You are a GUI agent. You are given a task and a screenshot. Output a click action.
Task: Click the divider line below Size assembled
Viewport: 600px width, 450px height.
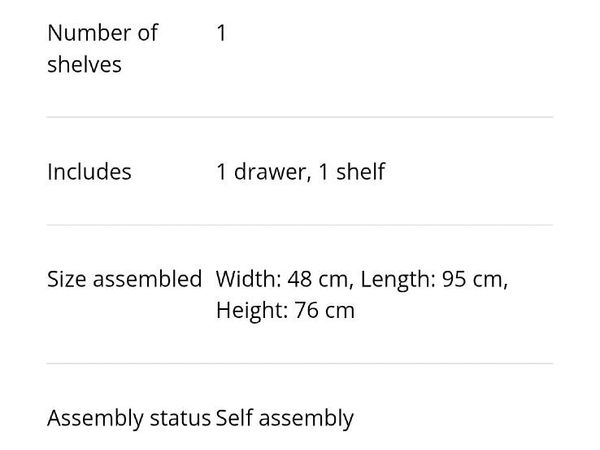[x=300, y=363]
